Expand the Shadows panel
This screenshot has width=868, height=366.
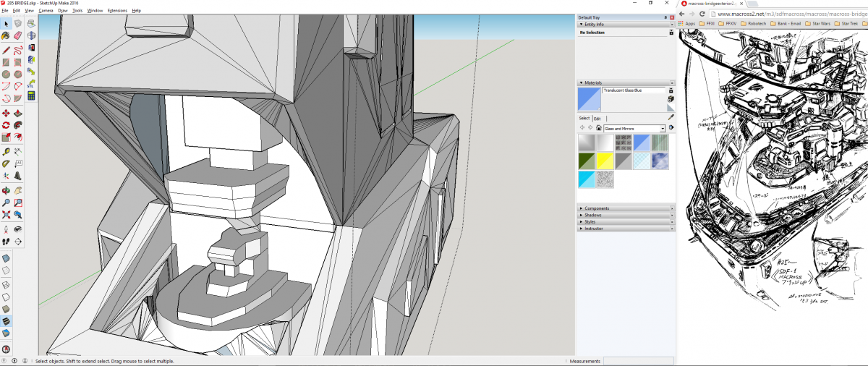pyautogui.click(x=626, y=215)
